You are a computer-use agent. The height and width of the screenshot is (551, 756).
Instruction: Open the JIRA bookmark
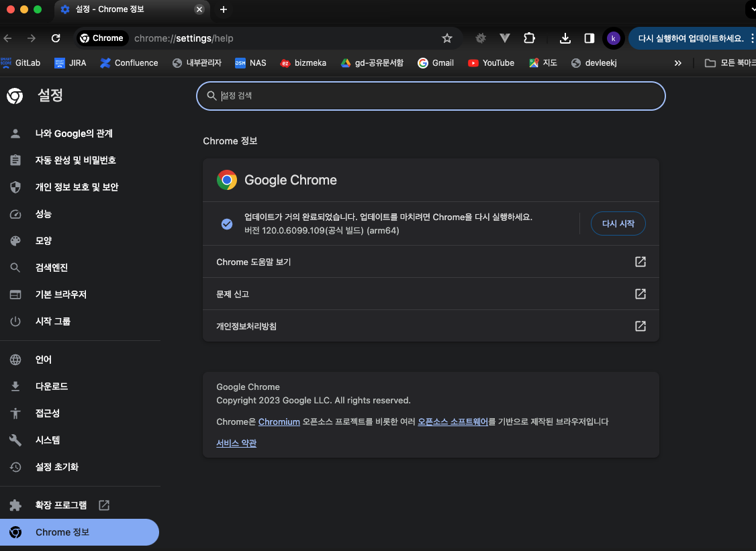point(70,62)
